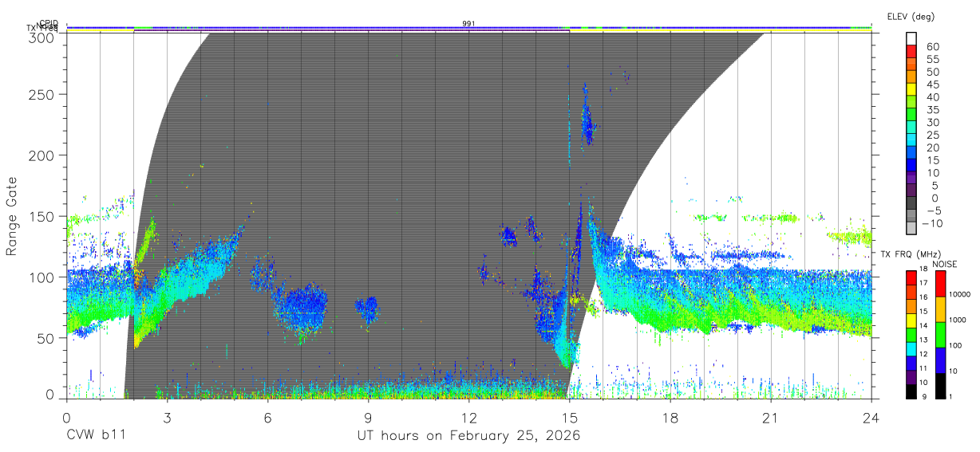This screenshot has width=980, height=452.
Task: Click the '15' tick on UT hours axis
Action: point(570,417)
